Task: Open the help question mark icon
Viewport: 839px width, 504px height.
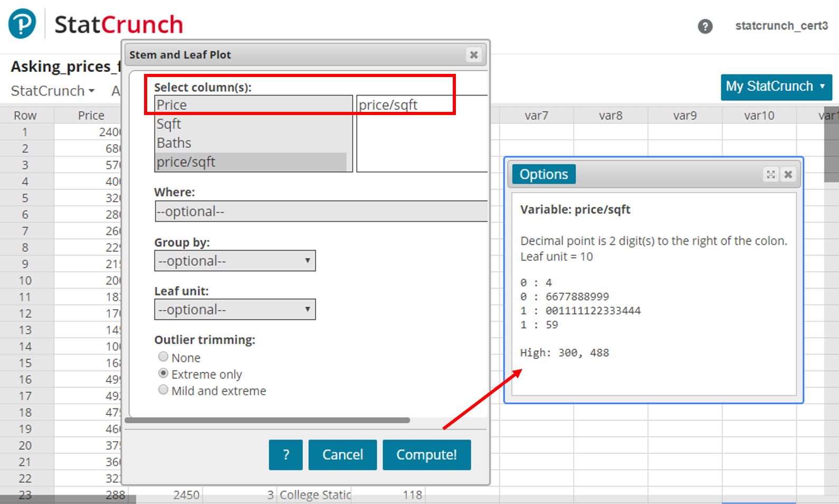Action: 705,26
